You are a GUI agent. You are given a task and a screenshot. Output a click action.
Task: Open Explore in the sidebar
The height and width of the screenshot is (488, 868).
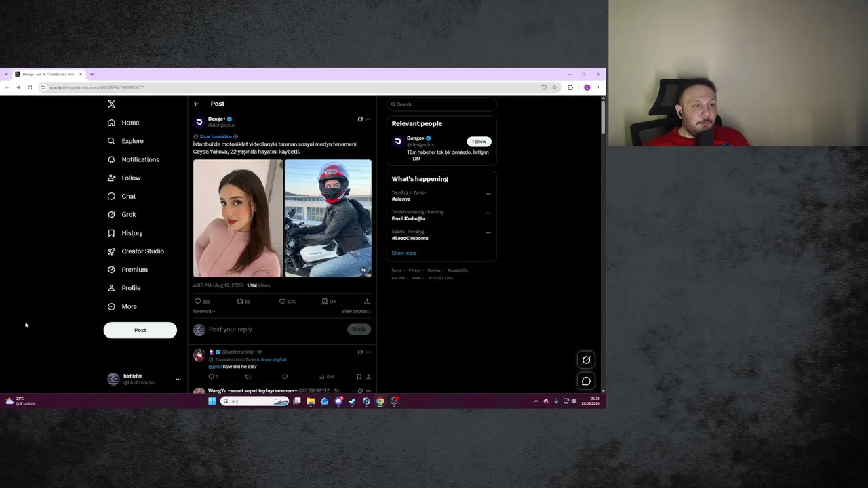[125, 141]
